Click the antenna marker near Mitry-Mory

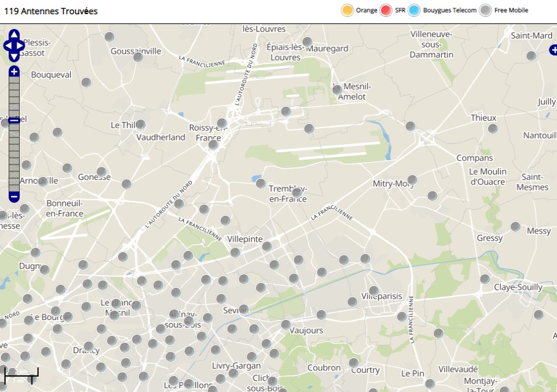click(x=412, y=180)
